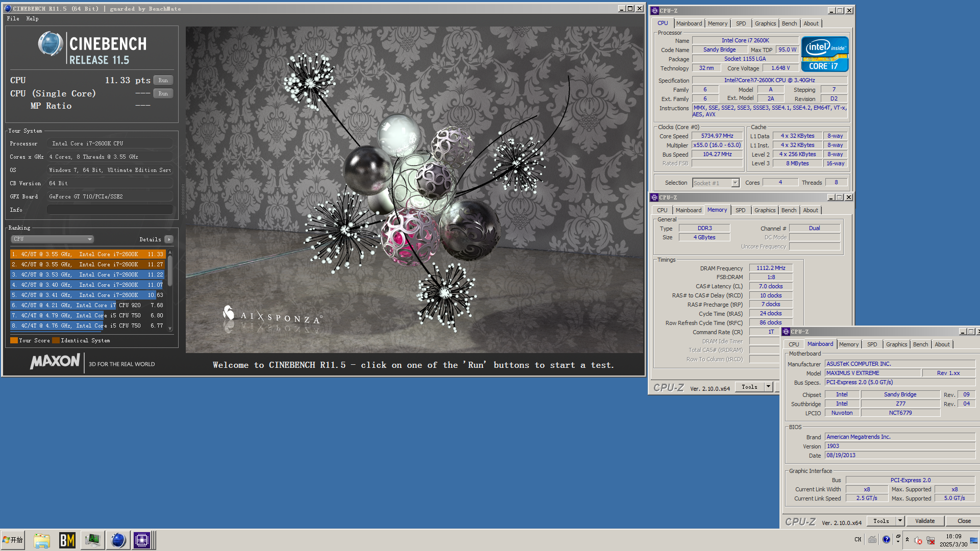This screenshot has width=980, height=551.
Task: Open Memory tab in Mainboard CPU-Z window
Action: tap(849, 344)
